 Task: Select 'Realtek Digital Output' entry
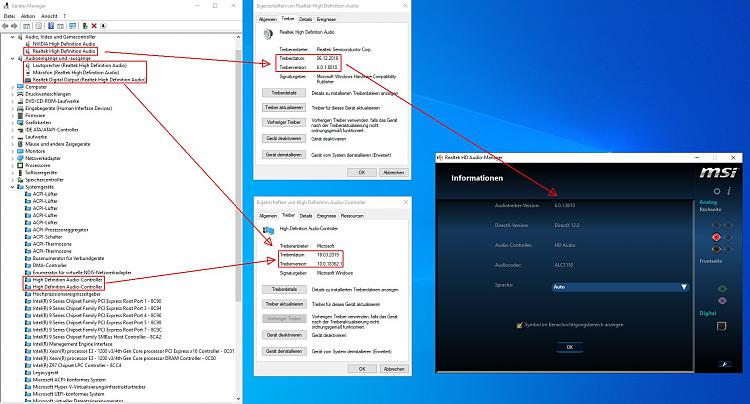click(x=88, y=80)
